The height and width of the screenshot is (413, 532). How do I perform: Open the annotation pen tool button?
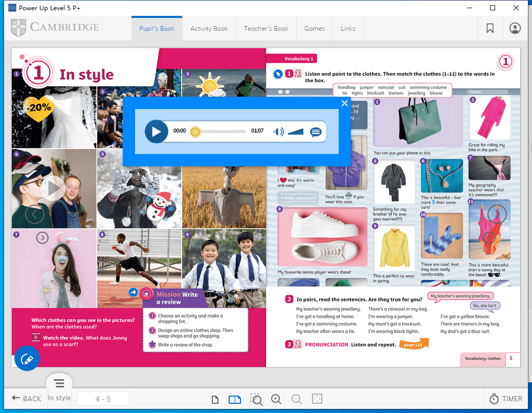[27, 358]
